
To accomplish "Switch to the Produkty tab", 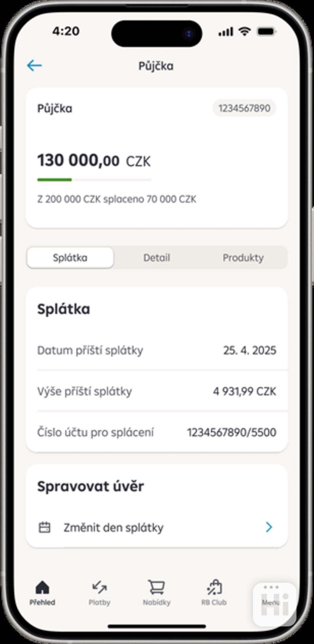I will [243, 258].
